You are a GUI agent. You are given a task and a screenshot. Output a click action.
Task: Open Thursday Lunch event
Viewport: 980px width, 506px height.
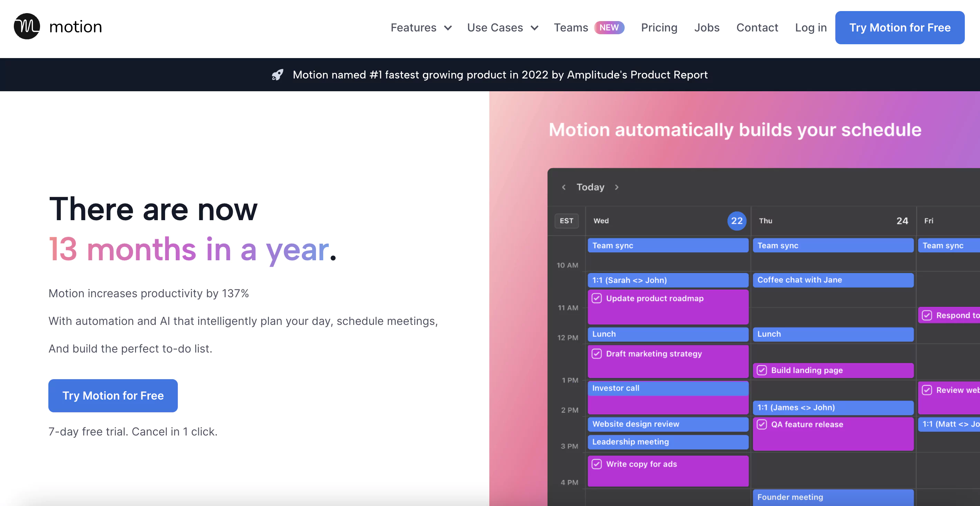[x=833, y=334]
